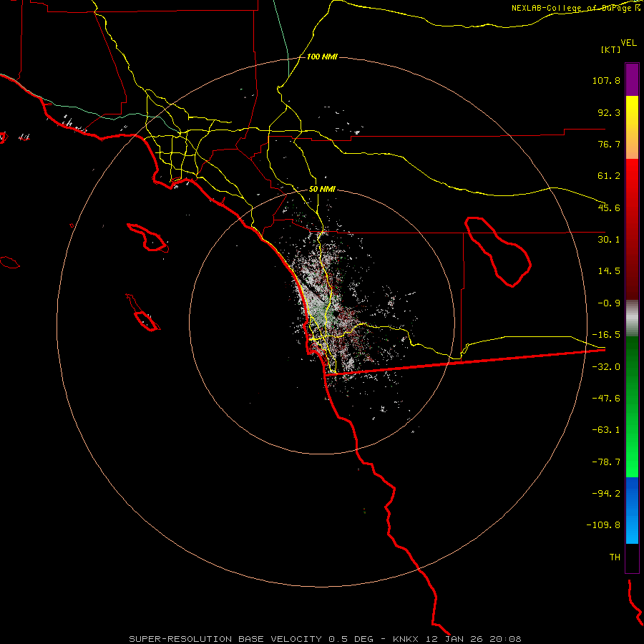
Task: Select the 107.8 scale value
Action: pyautogui.click(x=606, y=80)
